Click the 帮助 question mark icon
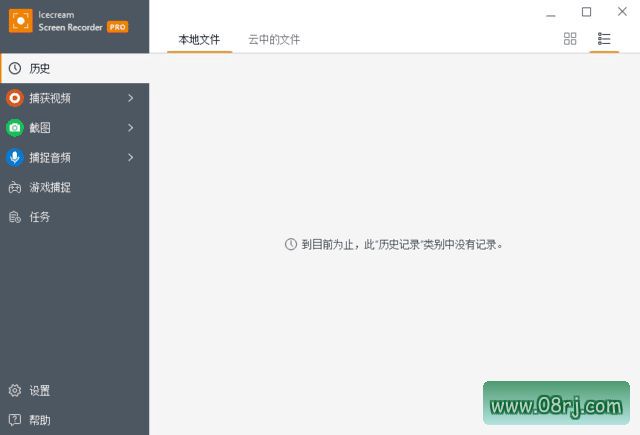 [x=15, y=419]
